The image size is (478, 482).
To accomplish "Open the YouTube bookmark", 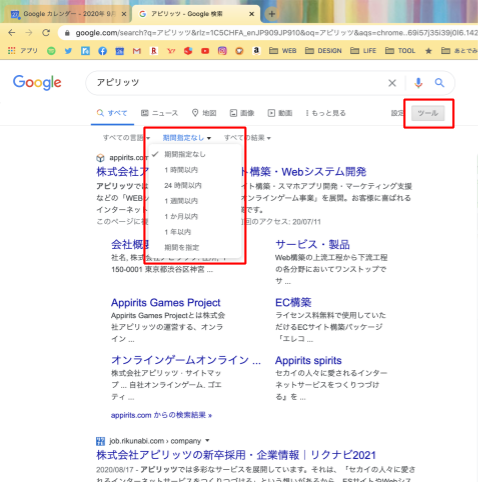I will pos(205,51).
